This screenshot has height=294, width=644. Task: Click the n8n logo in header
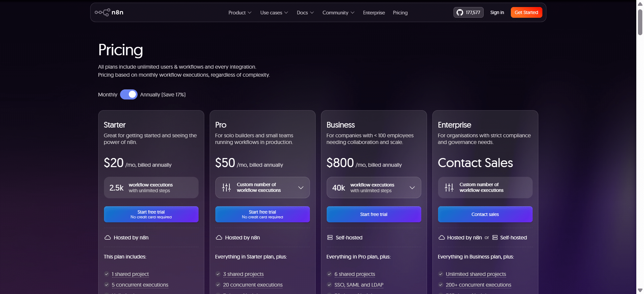pos(109,12)
